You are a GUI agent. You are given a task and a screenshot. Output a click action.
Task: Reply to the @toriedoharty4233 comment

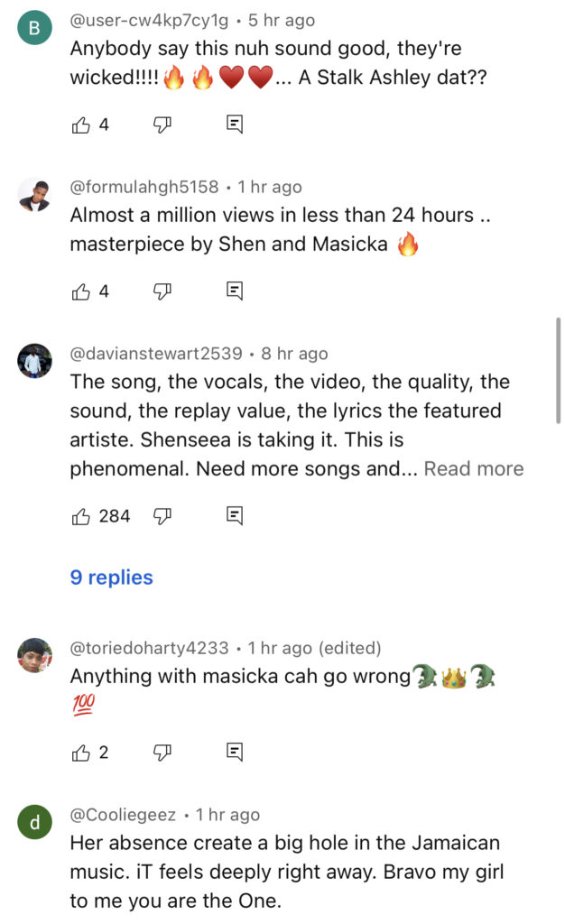tap(235, 752)
